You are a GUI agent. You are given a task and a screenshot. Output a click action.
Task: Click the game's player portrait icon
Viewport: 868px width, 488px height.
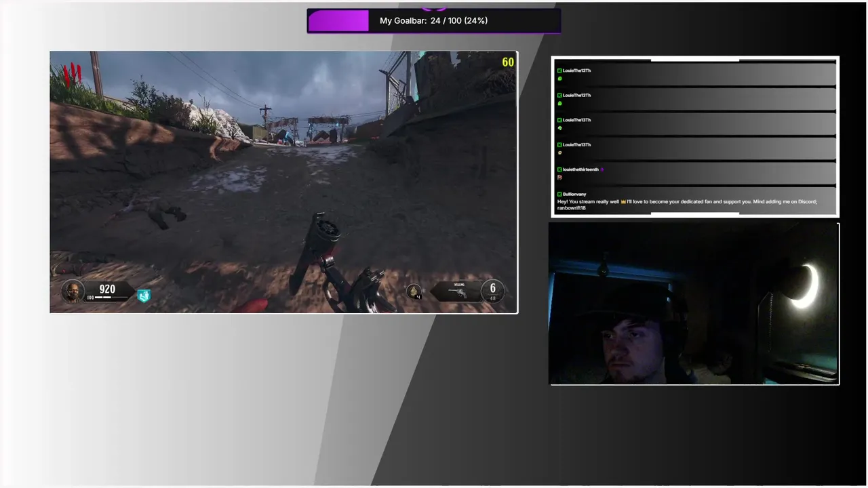pos(73,291)
